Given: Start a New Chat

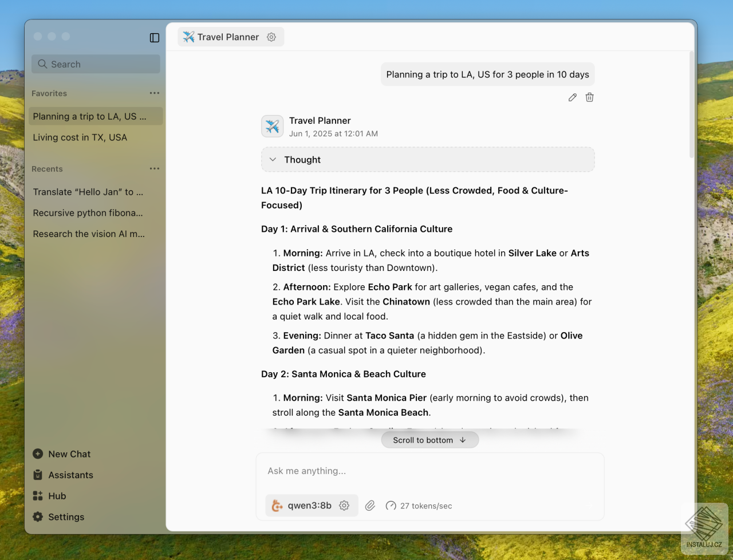Looking at the screenshot, I should point(62,454).
